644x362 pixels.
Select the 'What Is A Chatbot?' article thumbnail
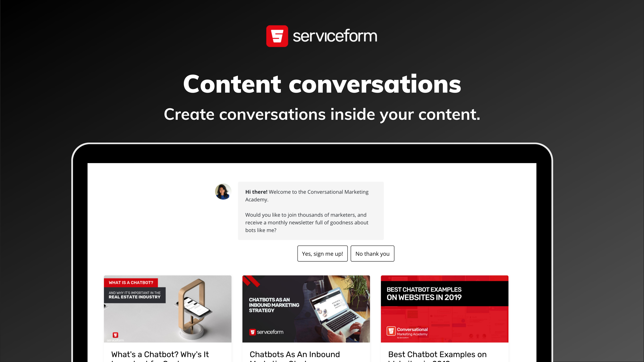tap(167, 308)
